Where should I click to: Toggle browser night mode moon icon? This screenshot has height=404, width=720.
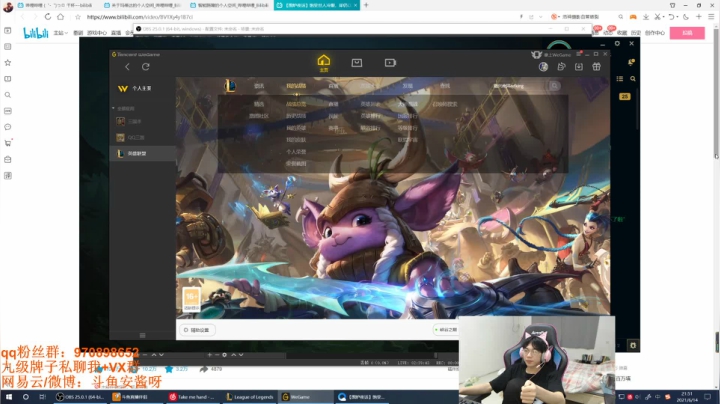[686, 17]
